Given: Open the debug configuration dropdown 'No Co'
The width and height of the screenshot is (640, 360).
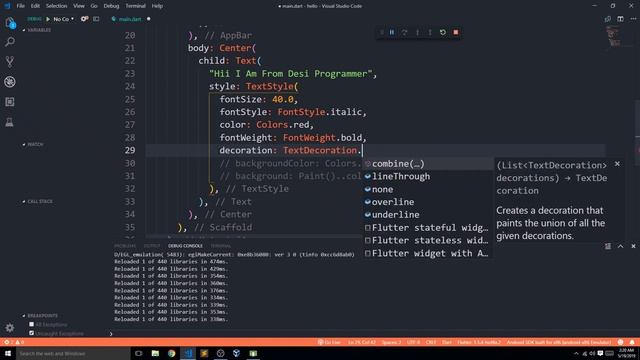Looking at the screenshot, I should (64, 19).
